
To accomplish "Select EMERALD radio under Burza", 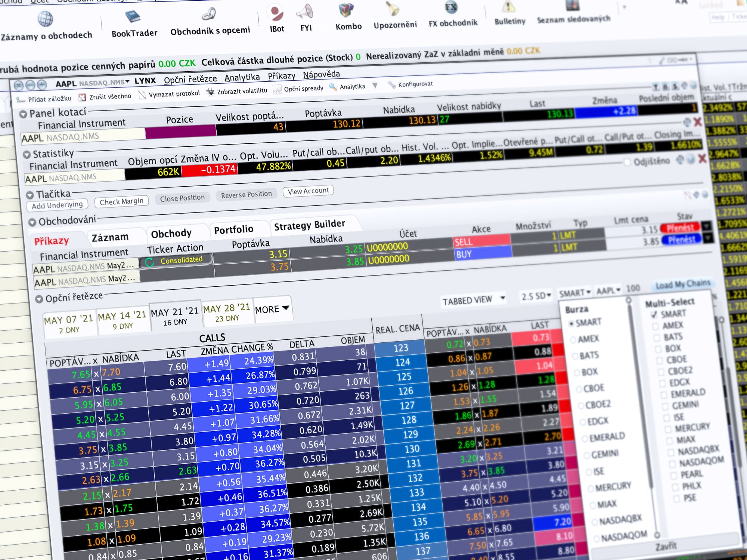I will 585,439.
